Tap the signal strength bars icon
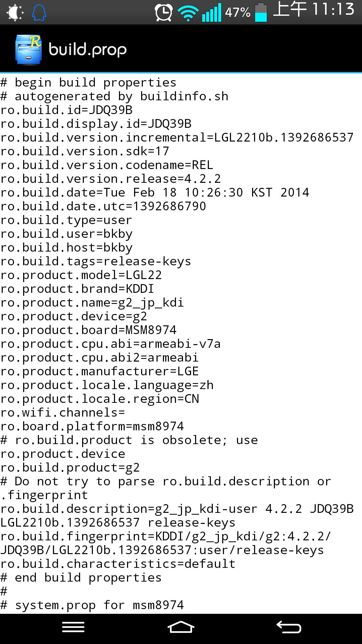This screenshot has height=644, width=362. coord(212,12)
